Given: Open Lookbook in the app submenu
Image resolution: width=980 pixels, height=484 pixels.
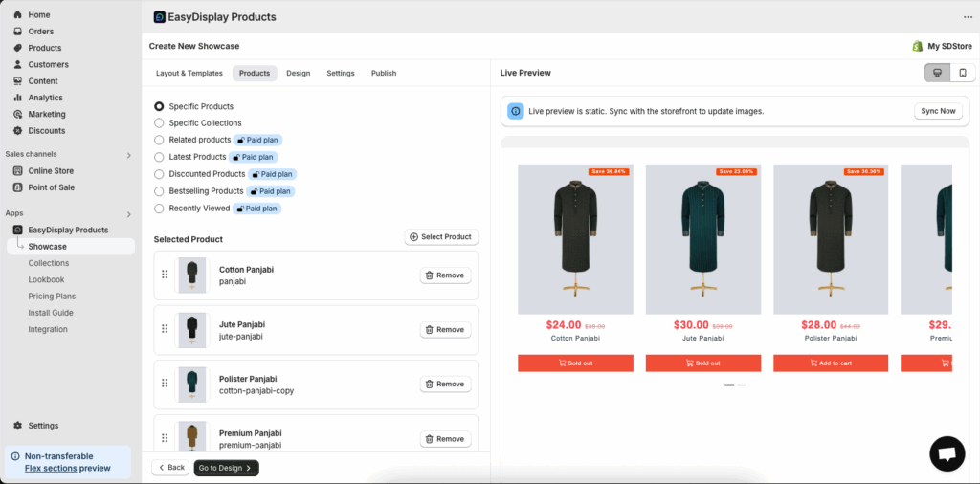Looking at the screenshot, I should [x=46, y=280].
